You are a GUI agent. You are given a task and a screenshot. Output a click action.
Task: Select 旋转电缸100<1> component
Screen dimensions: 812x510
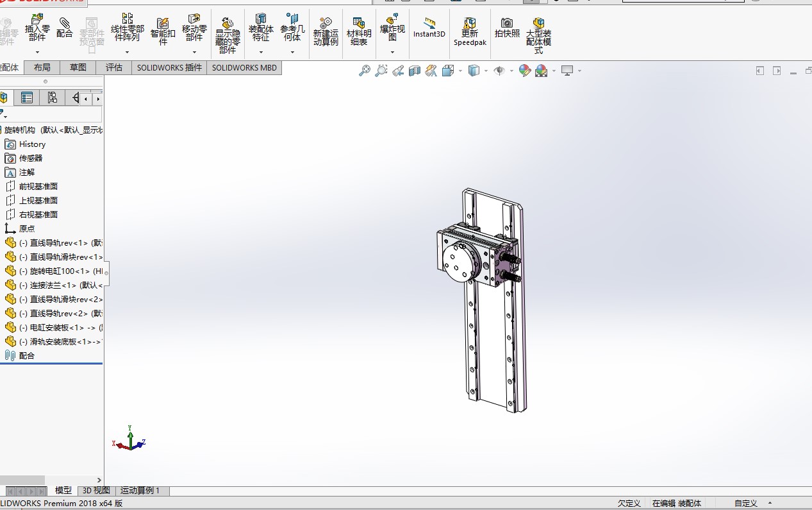click(x=54, y=271)
